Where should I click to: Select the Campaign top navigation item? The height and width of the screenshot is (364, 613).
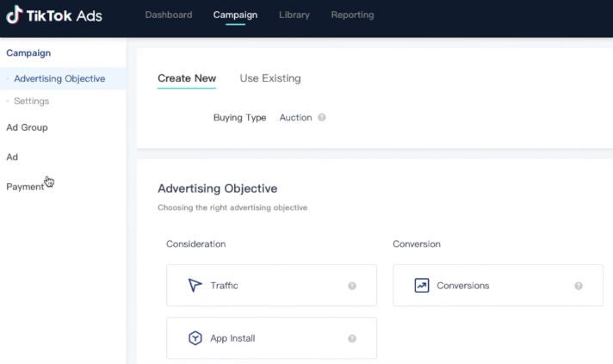pos(235,15)
